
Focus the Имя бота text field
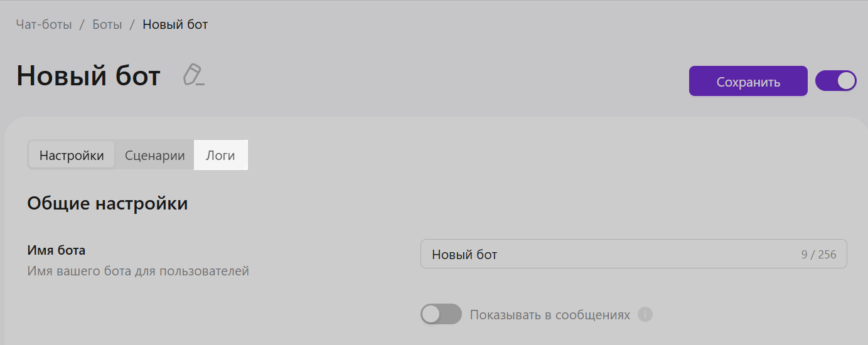(x=603, y=254)
